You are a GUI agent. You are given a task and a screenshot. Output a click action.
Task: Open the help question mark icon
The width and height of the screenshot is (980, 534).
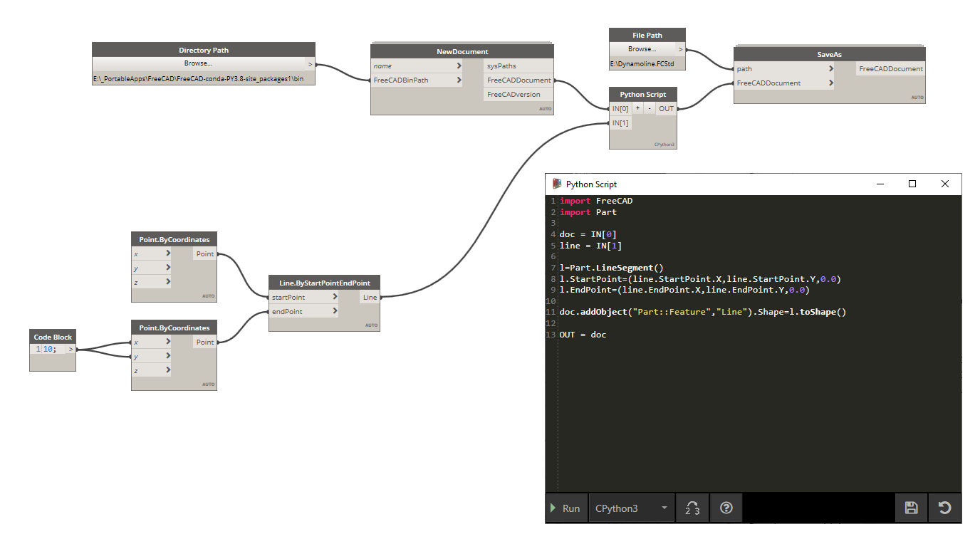click(x=726, y=508)
